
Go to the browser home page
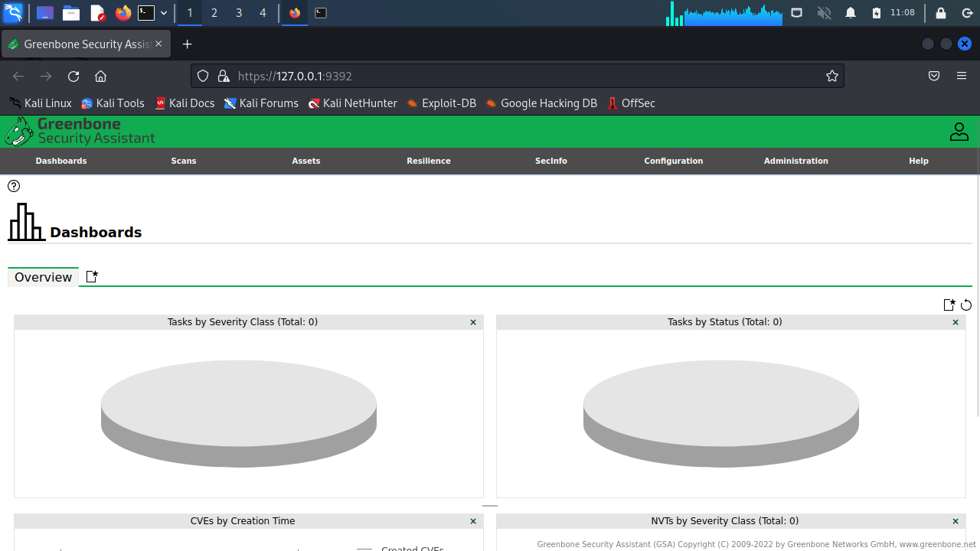coord(100,76)
